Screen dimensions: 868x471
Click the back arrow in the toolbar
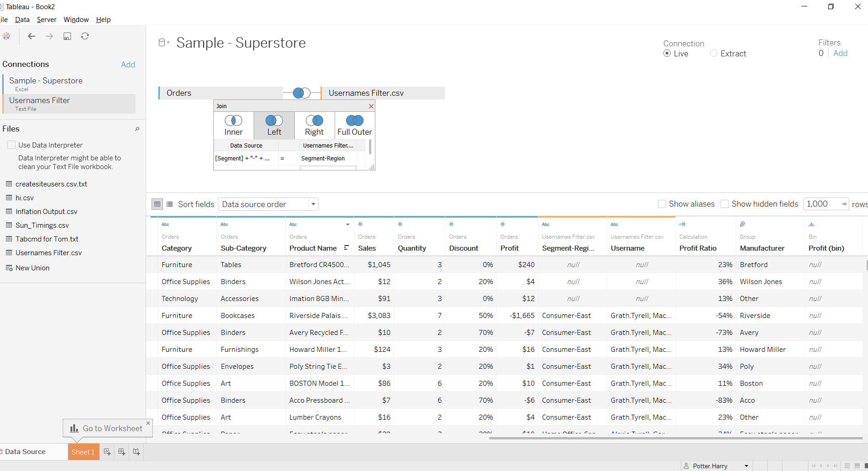[x=32, y=36]
